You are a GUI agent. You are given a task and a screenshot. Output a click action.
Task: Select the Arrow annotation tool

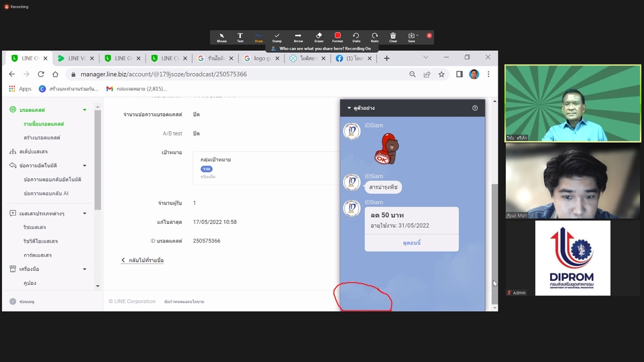click(298, 38)
